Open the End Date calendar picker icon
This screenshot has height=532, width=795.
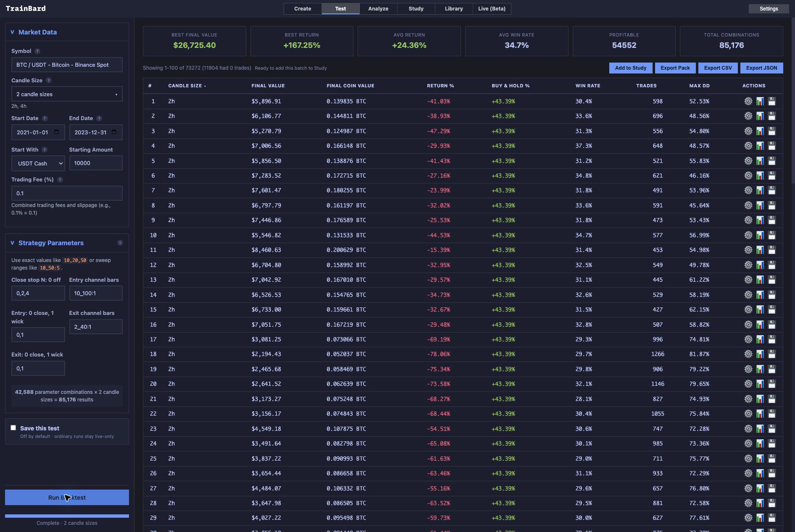pyautogui.click(x=114, y=132)
